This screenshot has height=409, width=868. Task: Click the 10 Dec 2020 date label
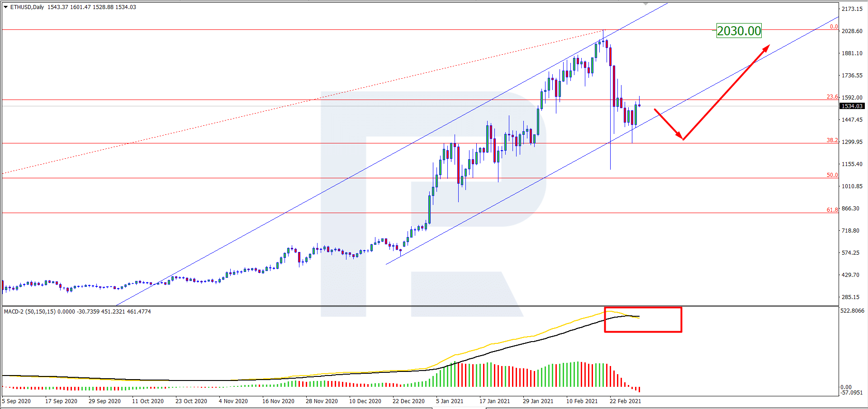[365, 401]
